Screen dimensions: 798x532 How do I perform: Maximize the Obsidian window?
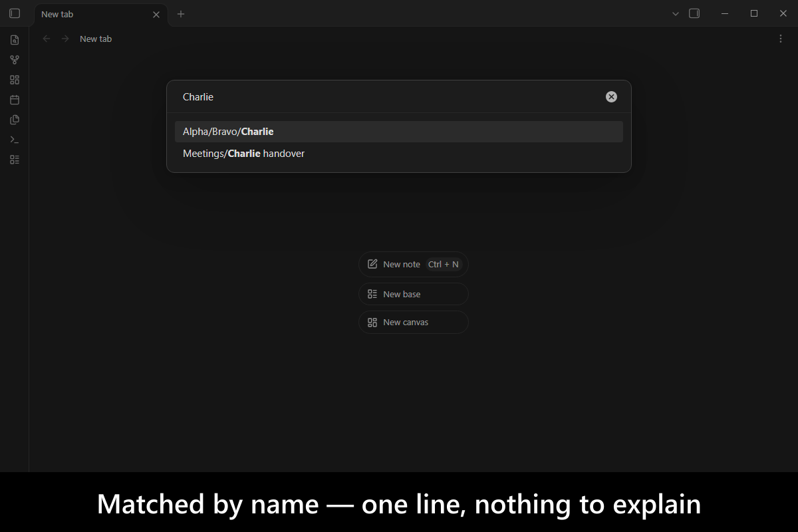click(x=754, y=13)
